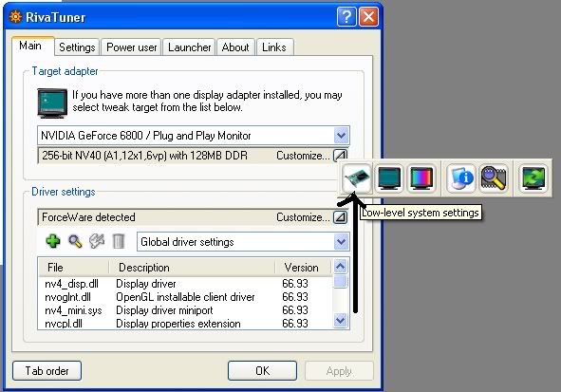Viewport: 561px width, 392px height.
Task: Click the green arrows refresh monitor icon
Action: (533, 178)
